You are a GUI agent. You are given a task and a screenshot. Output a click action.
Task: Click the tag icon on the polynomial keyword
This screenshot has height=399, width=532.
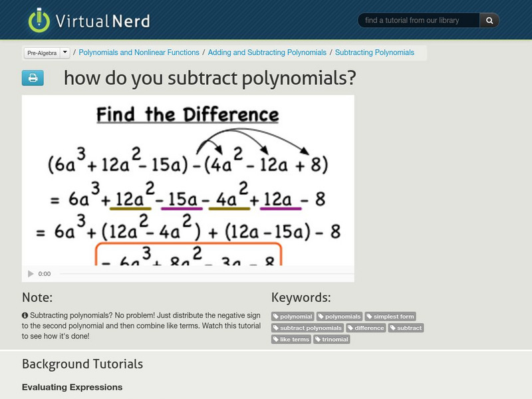(275, 317)
